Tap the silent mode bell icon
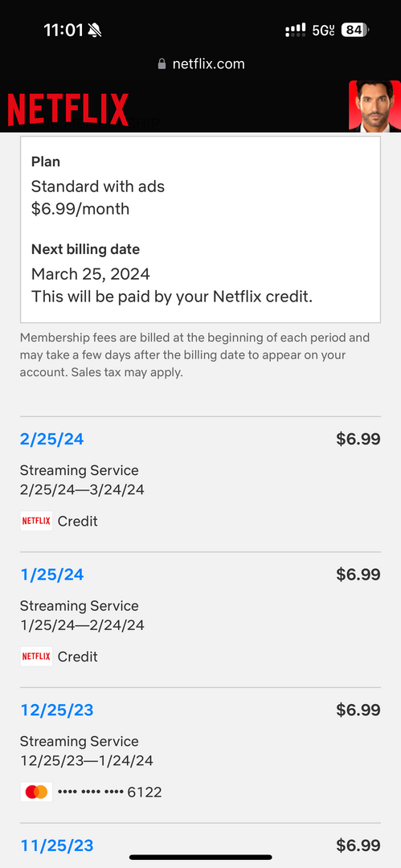 [95, 31]
